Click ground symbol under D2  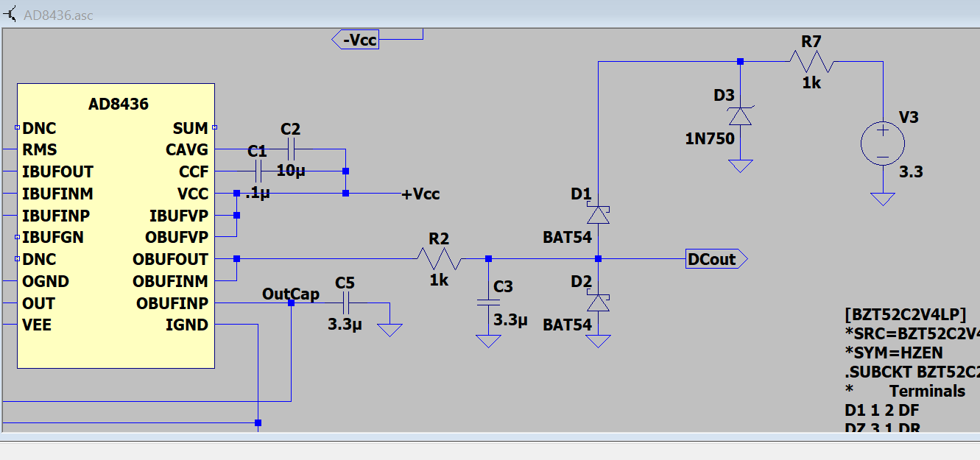pos(598,340)
